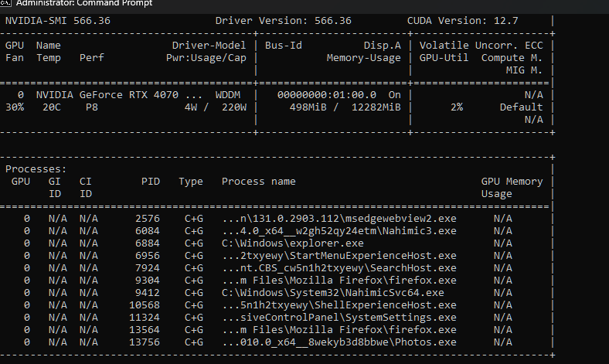Click the 'MIG M.' header text
Screen dimensions: 609x364
[x=524, y=70]
